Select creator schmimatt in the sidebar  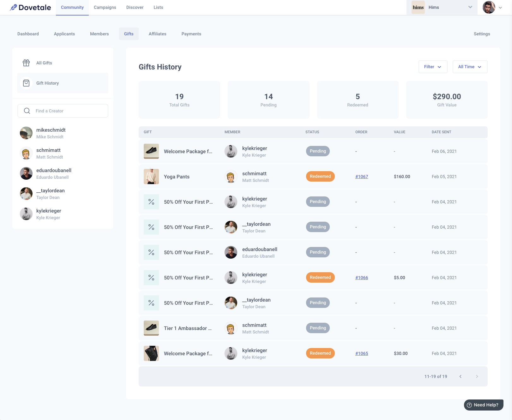63,153
